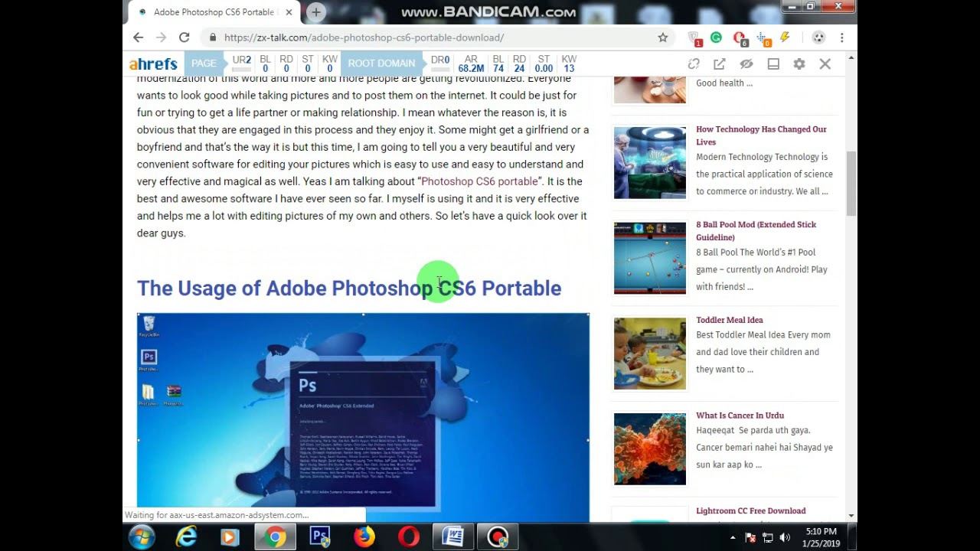Click the root domain RD 24 value
980x551 pixels.
[519, 64]
